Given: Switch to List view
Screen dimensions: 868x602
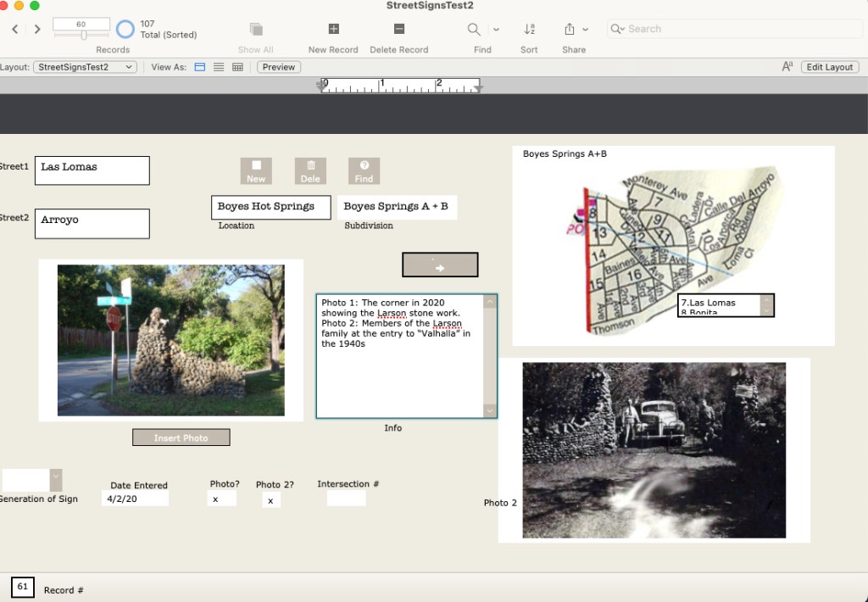Looking at the screenshot, I should [x=219, y=67].
